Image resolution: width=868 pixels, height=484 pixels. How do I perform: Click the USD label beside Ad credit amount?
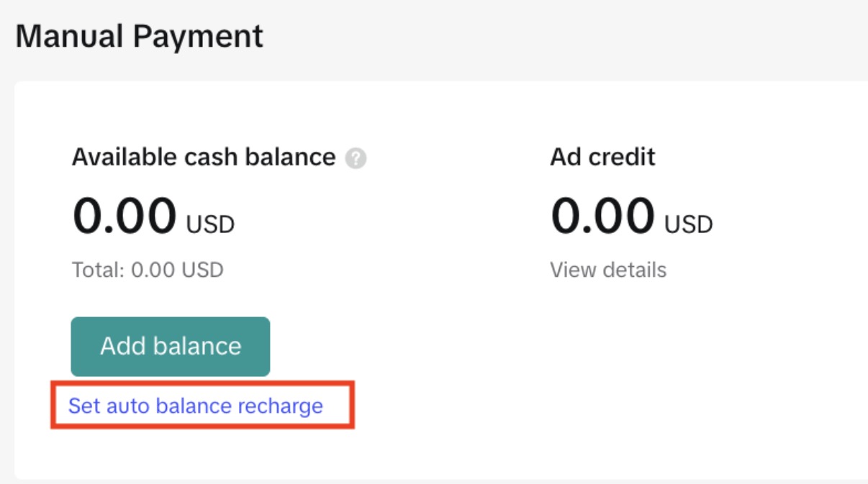[689, 225]
